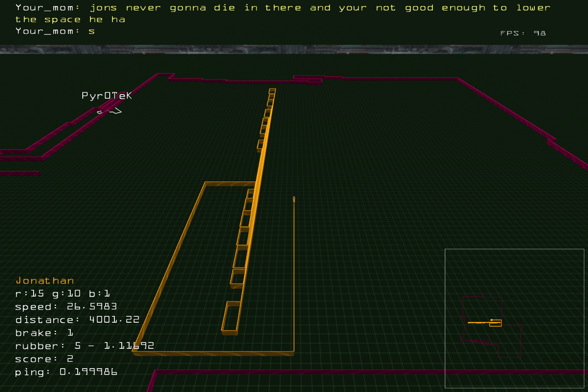Select the FPS counter readout

[x=523, y=33]
